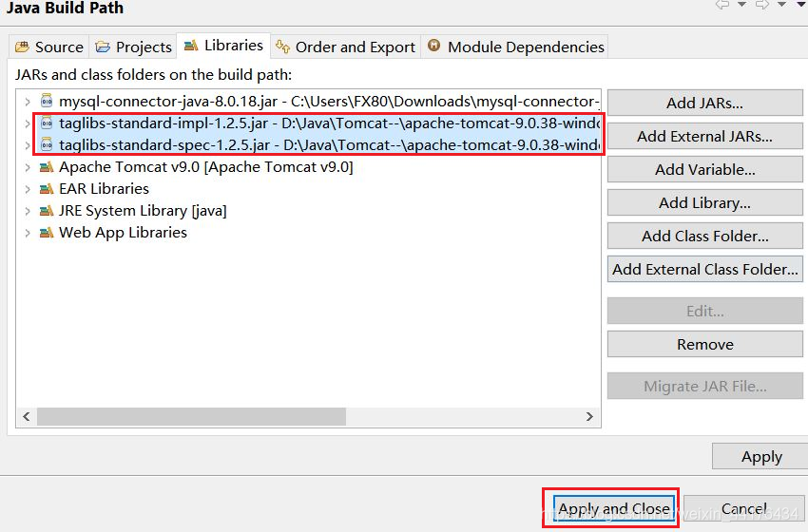
Task: Click Add External JARs... button
Action: point(705,137)
